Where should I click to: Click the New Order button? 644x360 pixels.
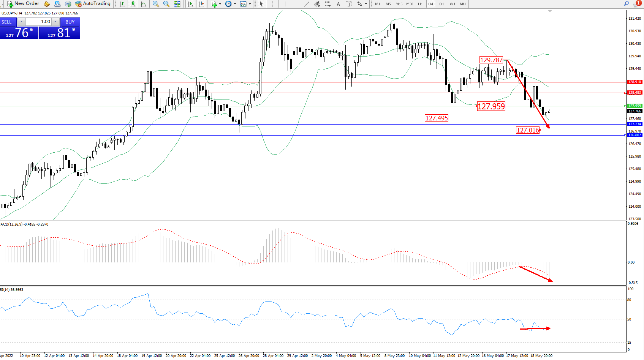tap(23, 4)
